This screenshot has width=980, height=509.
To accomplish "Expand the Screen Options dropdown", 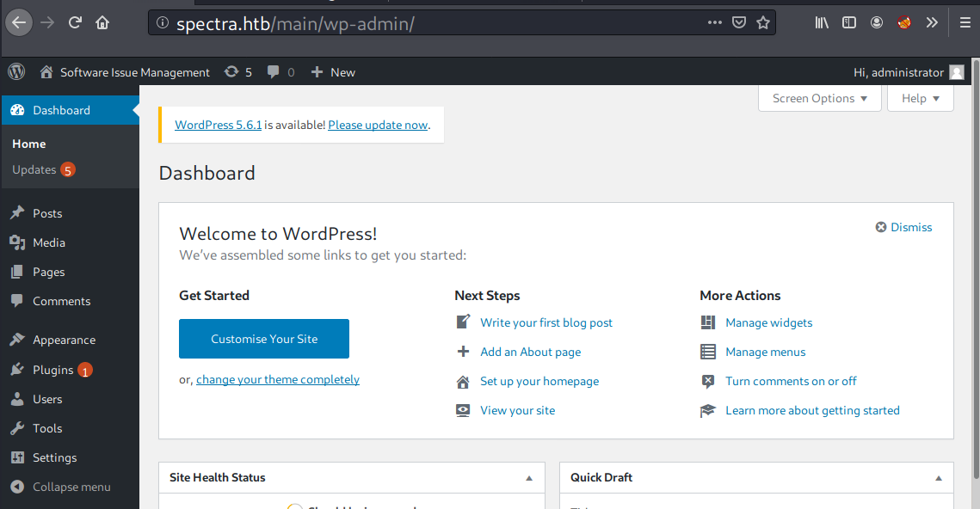I will point(819,98).
